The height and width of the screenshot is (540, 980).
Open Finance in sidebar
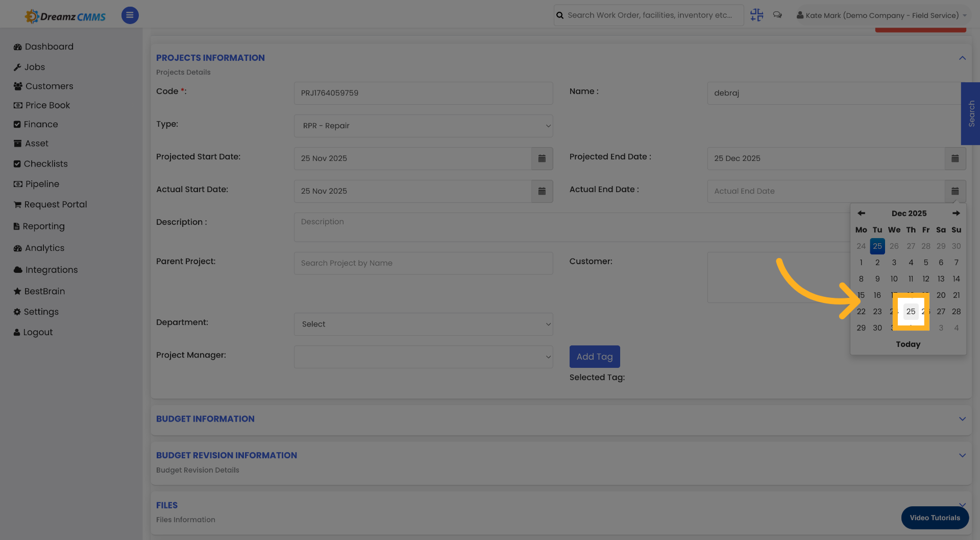[x=36, y=124]
